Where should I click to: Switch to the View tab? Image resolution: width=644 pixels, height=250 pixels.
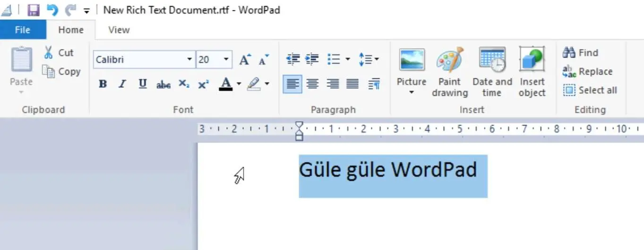[119, 30]
